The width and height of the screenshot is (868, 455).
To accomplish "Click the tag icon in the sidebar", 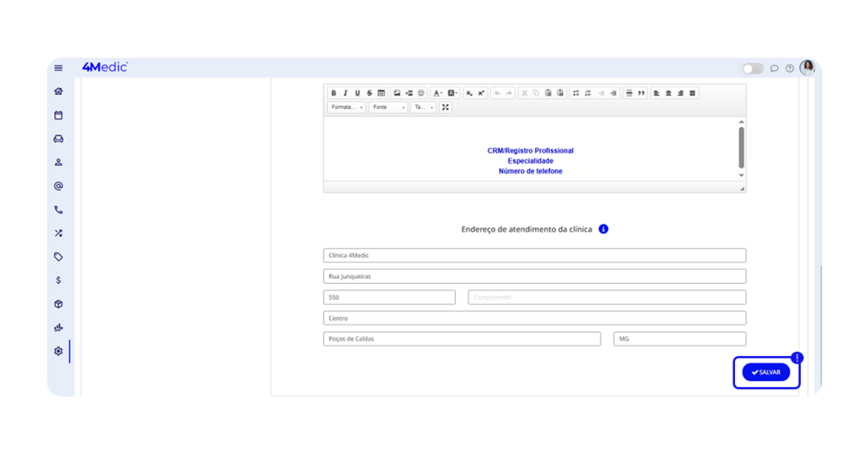I will (58, 257).
